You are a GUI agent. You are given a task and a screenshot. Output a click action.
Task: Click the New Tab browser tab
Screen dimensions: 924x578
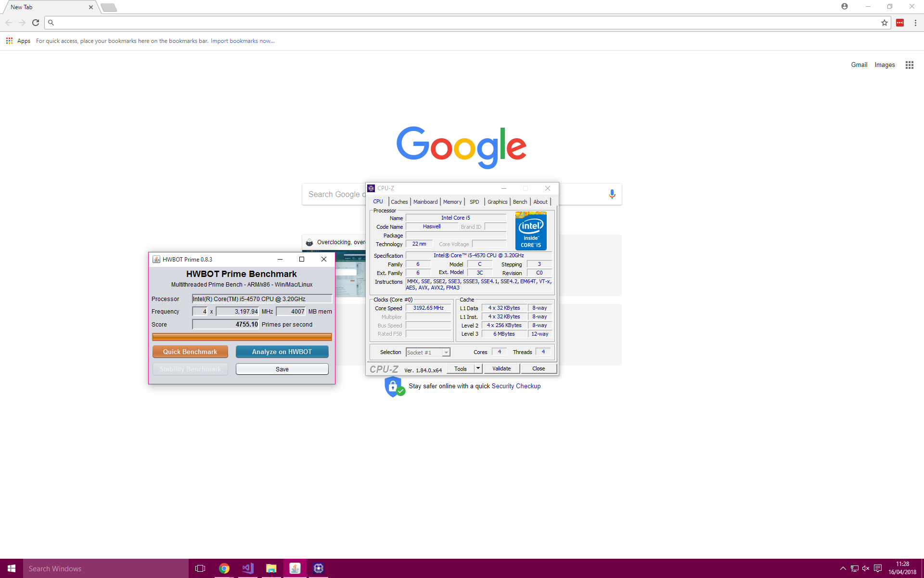51,7
